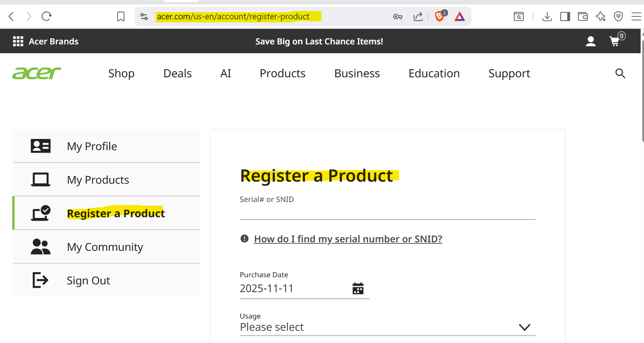Image resolution: width=644 pixels, height=343 pixels.
Task: Open the Acer site search magnifier
Action: coord(620,73)
